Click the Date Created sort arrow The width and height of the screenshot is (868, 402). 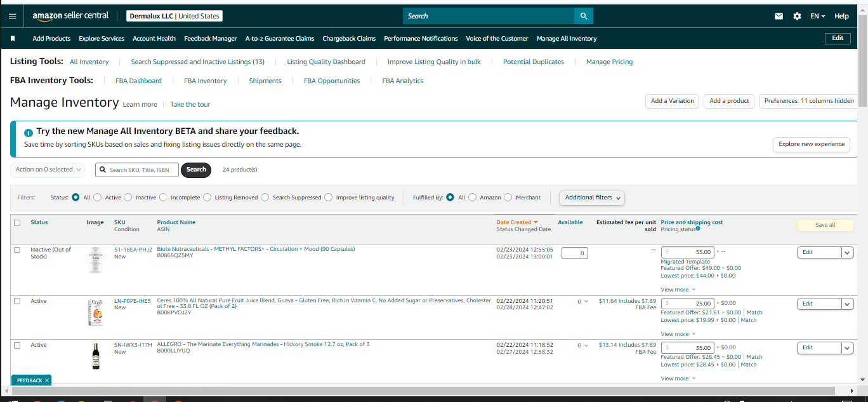pyautogui.click(x=536, y=222)
